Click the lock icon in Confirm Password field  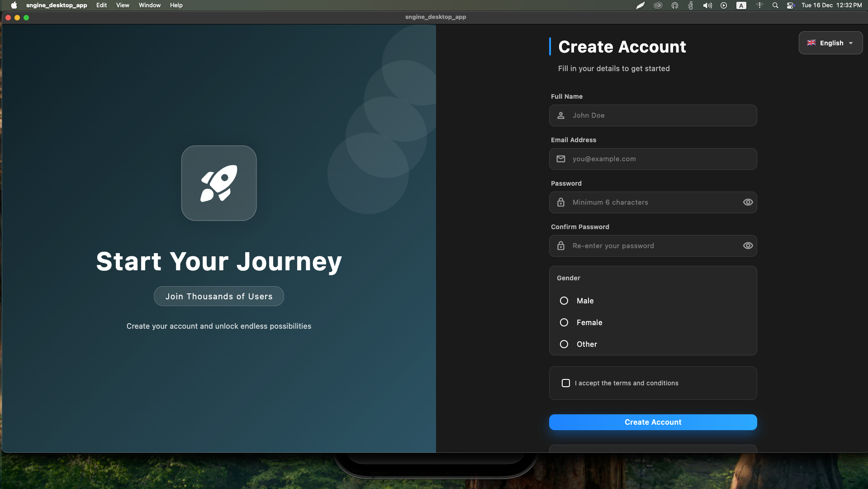tap(560, 246)
